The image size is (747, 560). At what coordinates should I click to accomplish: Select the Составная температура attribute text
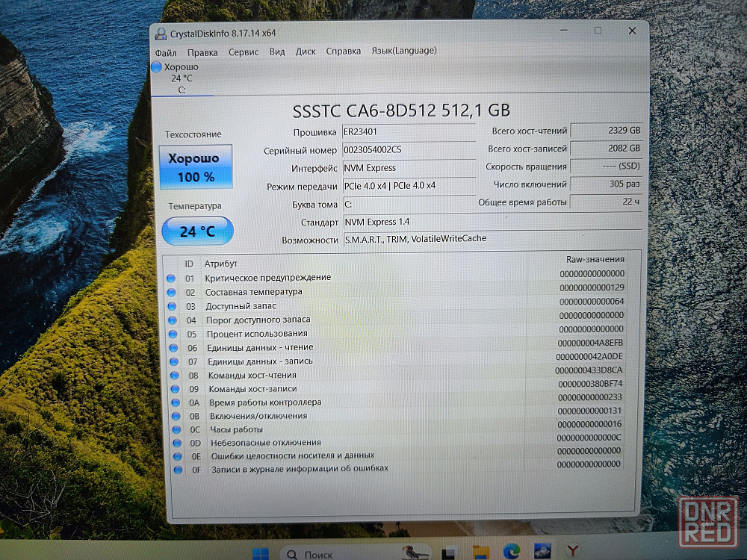[253, 292]
